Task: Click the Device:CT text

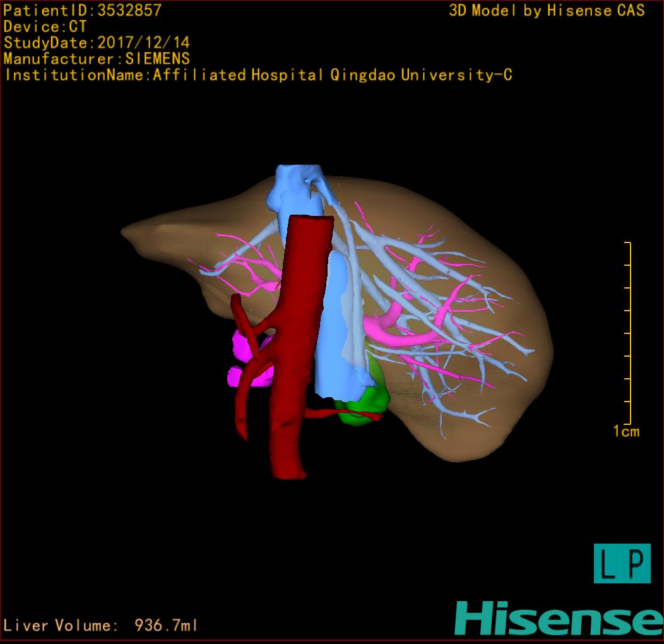Action: 45,27
